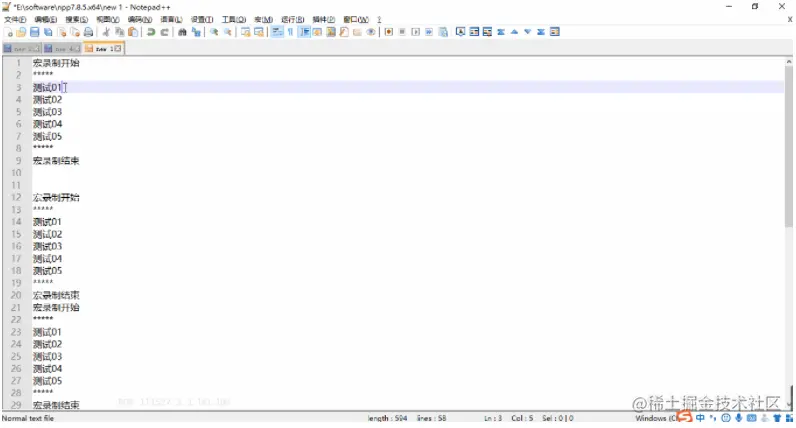796x428 pixels.
Task: Print the document using printer icon
Action: (x=88, y=32)
